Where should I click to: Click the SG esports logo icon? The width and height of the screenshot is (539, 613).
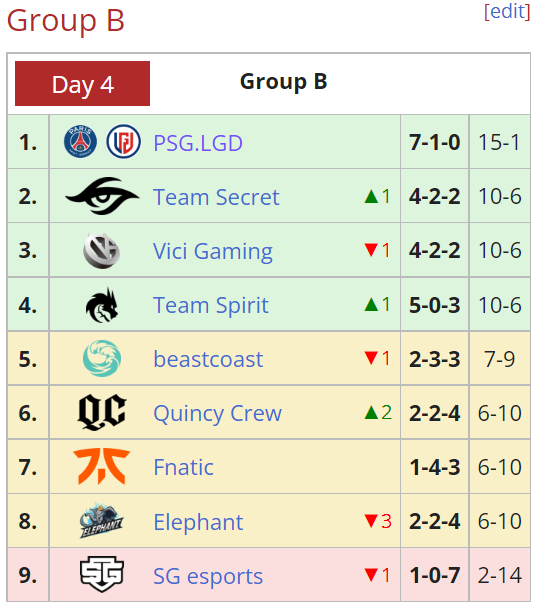click(102, 575)
